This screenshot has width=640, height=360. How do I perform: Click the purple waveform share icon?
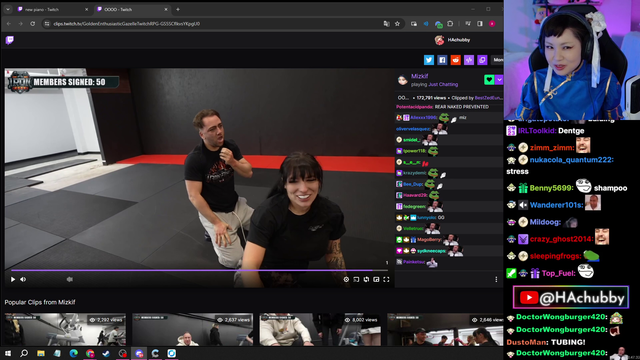[469, 60]
